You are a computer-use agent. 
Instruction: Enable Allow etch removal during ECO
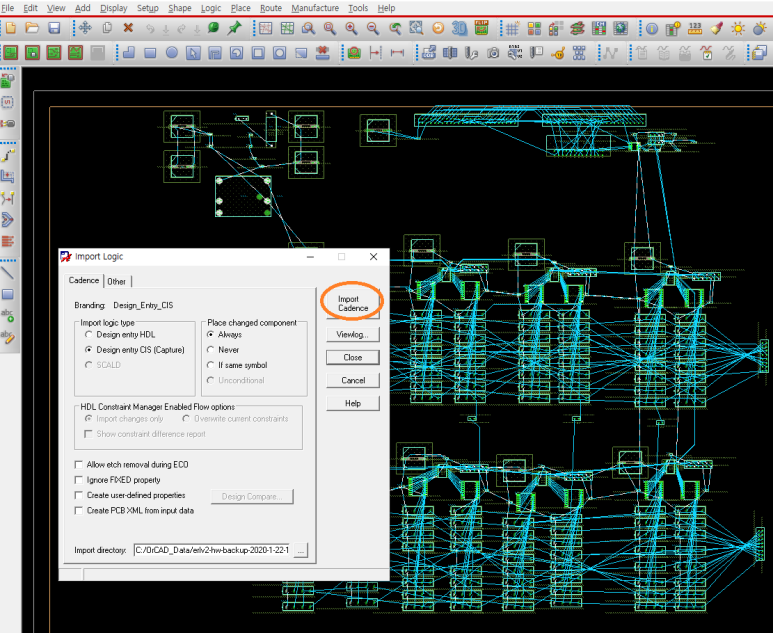[x=80, y=465]
